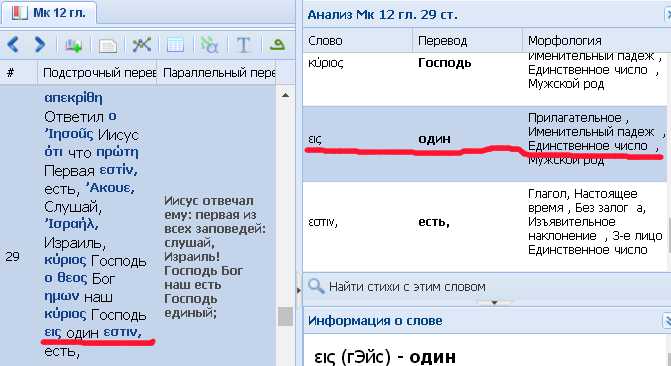Collapse the left panel via splitter arrow
Screen dimensions: 671x366
click(x=298, y=290)
